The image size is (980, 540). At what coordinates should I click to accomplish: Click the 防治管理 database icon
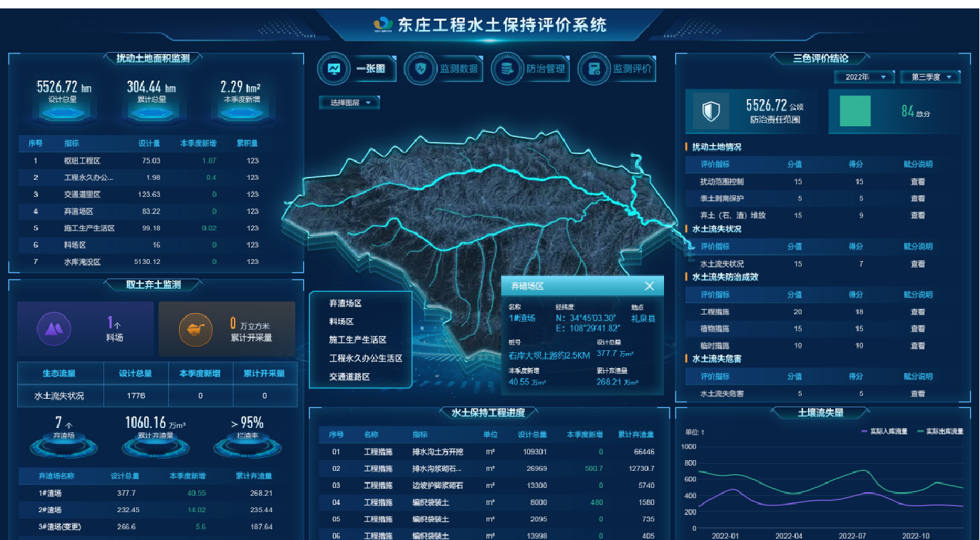coord(507,69)
